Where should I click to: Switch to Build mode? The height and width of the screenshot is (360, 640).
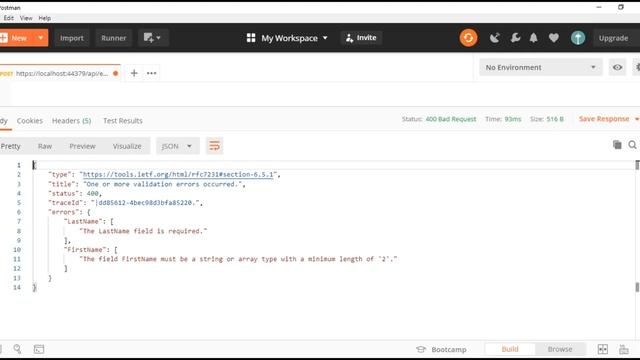tap(510, 349)
